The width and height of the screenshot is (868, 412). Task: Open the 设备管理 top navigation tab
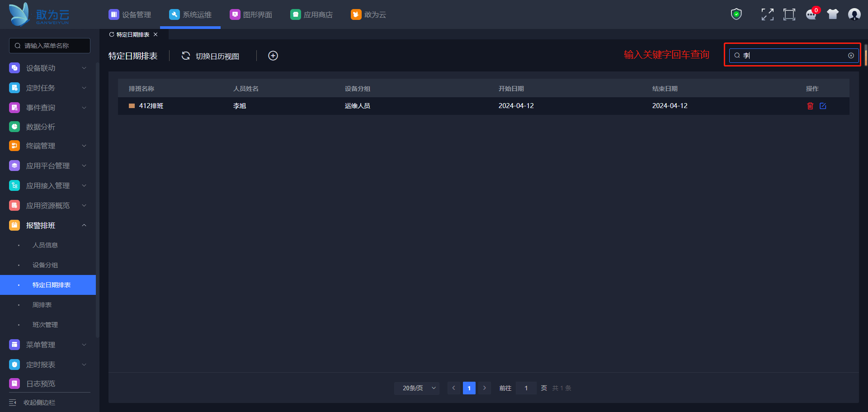click(x=130, y=14)
